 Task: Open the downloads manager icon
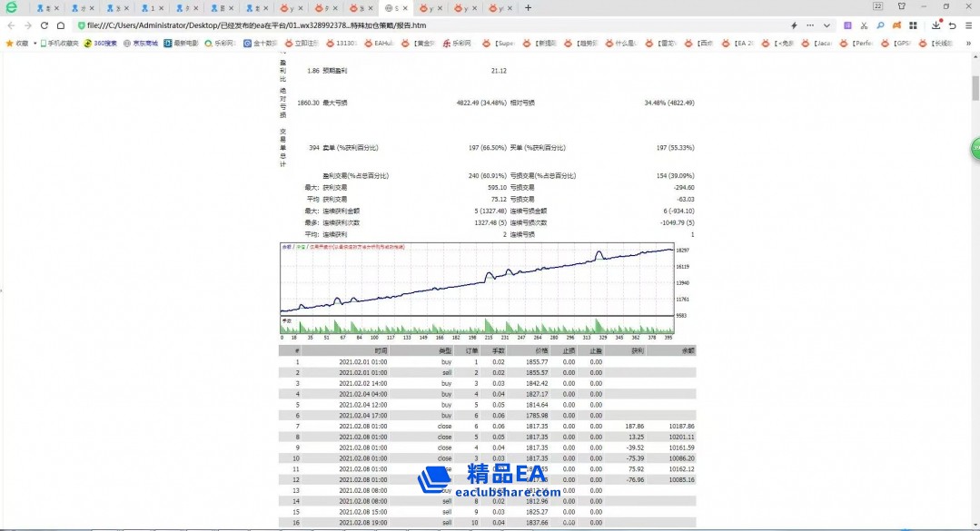point(936,25)
